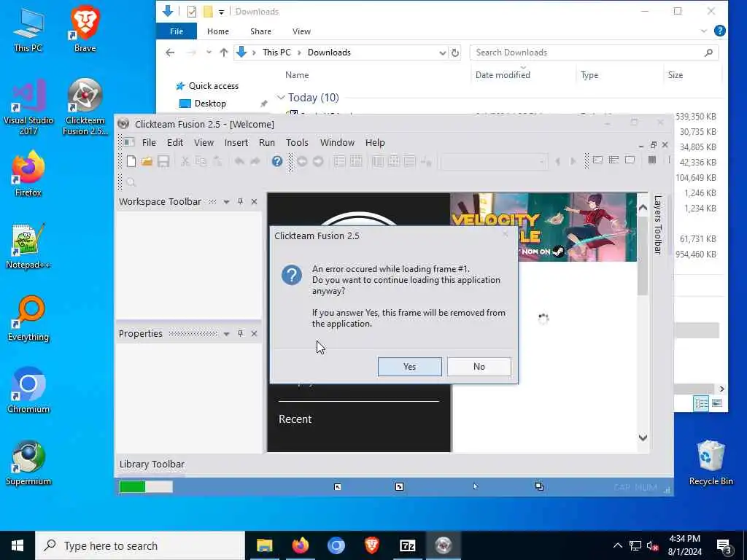747x560 pixels.
Task: Open the Tools menu
Action: tap(297, 142)
